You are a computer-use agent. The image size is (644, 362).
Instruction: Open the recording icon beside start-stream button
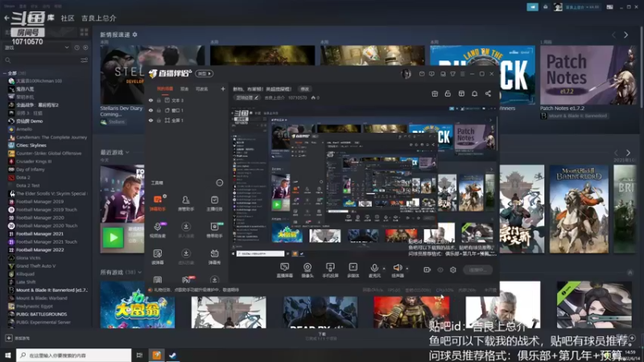pos(427,269)
